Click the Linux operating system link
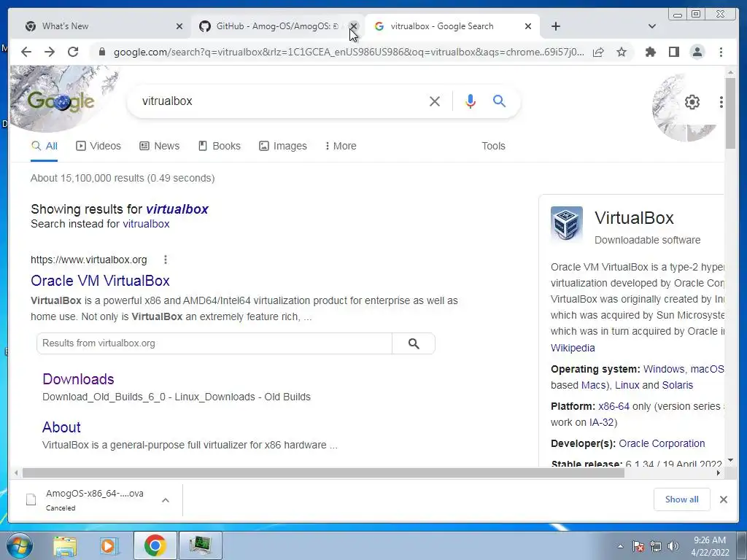The image size is (747, 560). [627, 385]
